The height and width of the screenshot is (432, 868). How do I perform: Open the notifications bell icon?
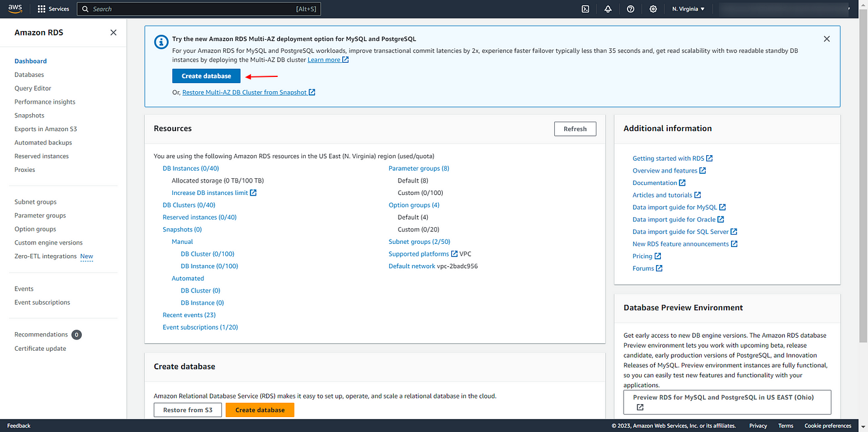(x=608, y=9)
